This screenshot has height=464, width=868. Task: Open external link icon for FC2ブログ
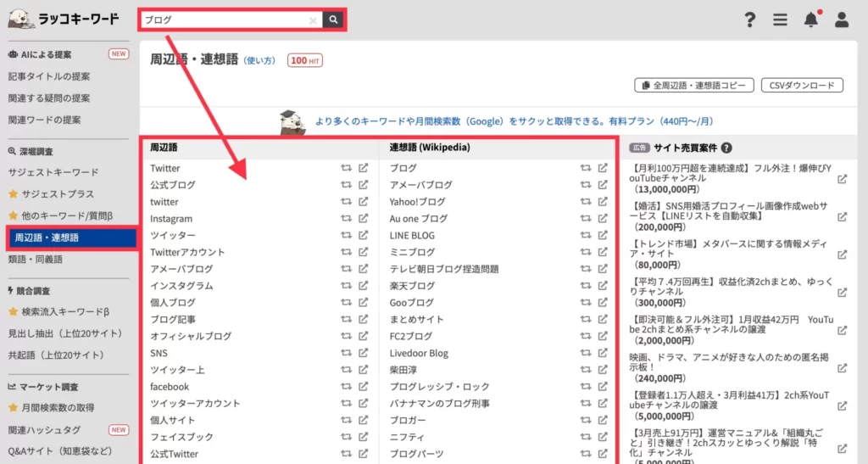[603, 336]
